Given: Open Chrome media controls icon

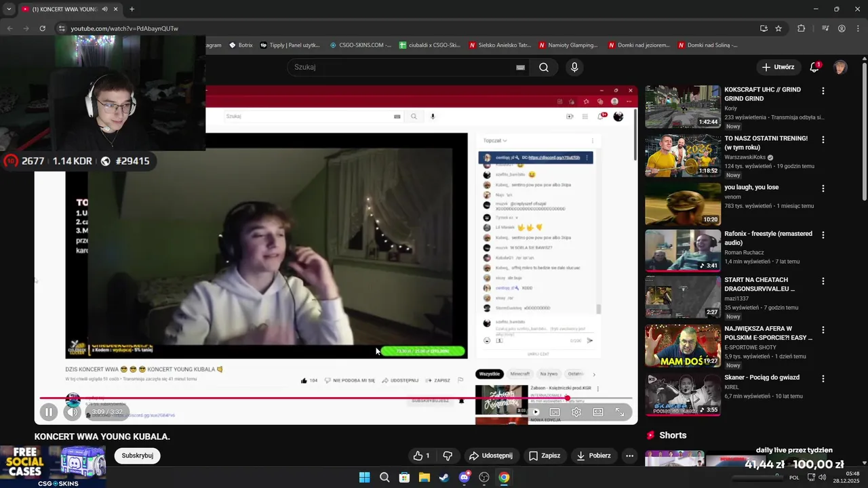Looking at the screenshot, I should [825, 28].
